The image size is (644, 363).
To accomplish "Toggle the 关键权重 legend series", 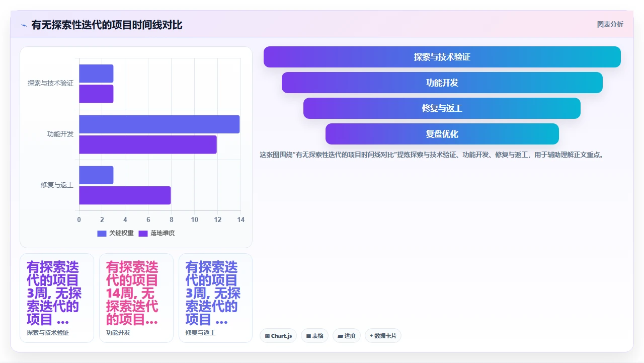I will pyautogui.click(x=116, y=233).
